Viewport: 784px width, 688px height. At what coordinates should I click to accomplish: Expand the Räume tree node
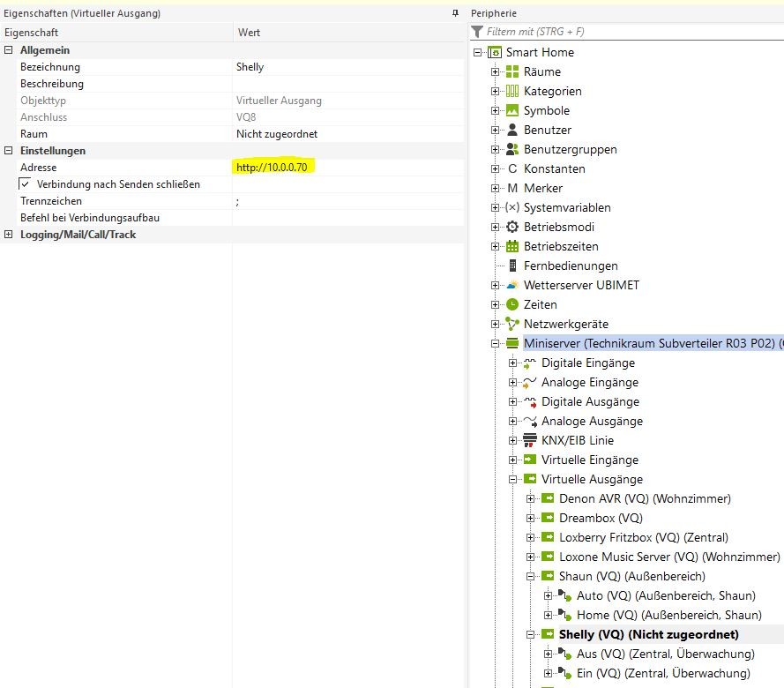495,71
